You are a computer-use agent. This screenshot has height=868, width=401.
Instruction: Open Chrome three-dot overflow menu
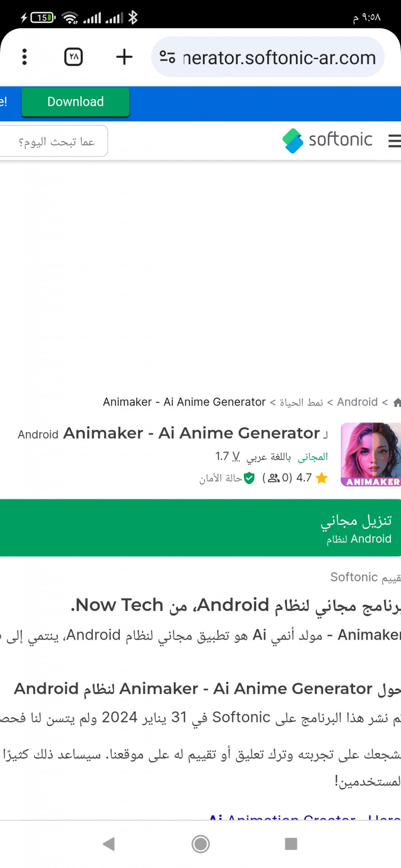[24, 57]
